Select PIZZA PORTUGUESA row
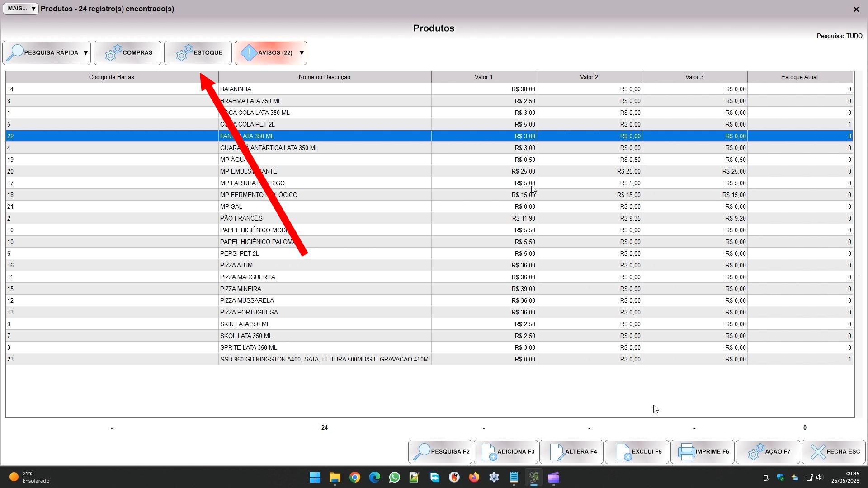868x488 pixels. point(429,312)
